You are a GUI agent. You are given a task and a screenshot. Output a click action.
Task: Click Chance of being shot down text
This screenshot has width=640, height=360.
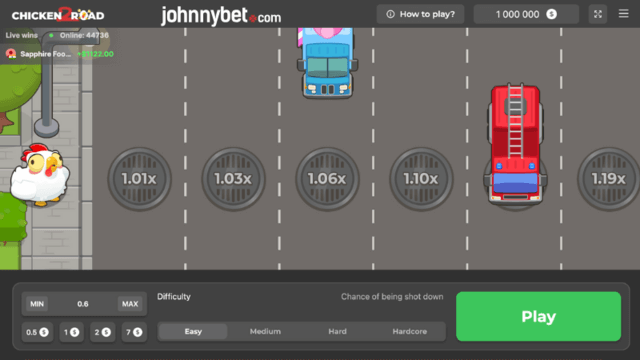[x=392, y=297]
